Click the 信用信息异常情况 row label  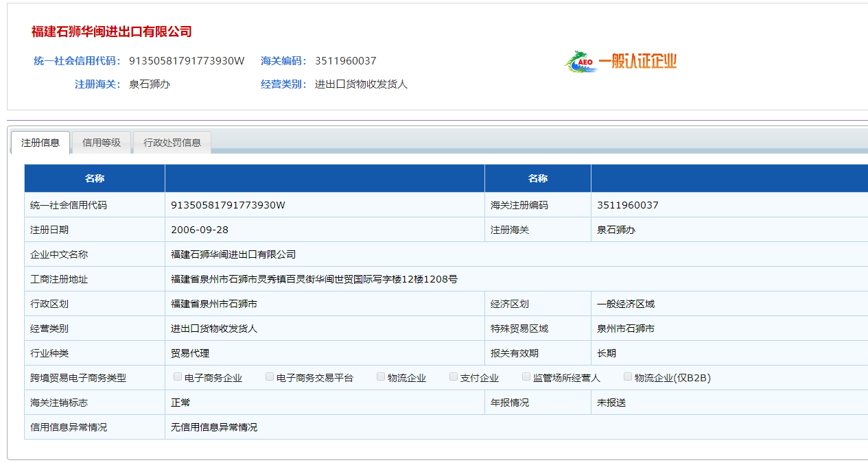click(69, 427)
